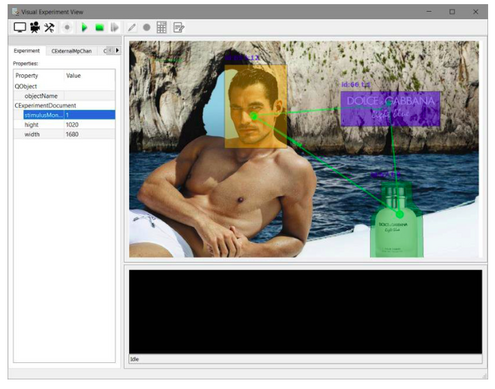Click the video camera icon
The image size is (495, 389).
point(35,27)
